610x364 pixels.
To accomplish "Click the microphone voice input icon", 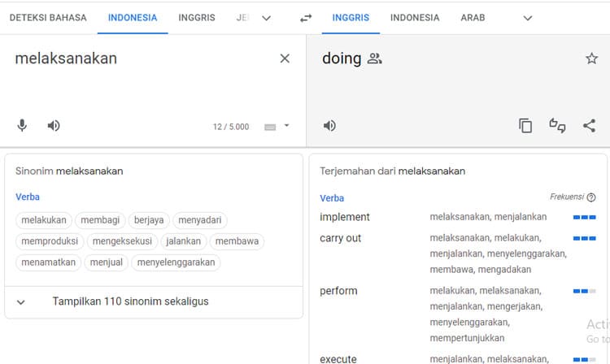I will tap(22, 125).
